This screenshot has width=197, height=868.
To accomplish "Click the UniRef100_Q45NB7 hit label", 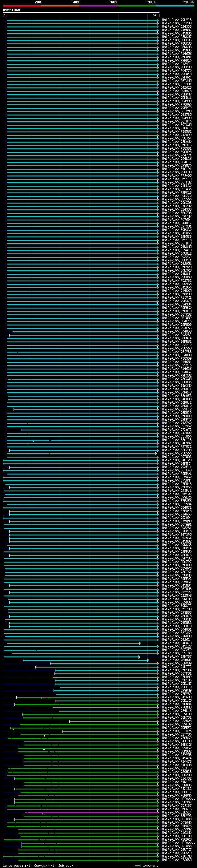I will click(x=177, y=30).
